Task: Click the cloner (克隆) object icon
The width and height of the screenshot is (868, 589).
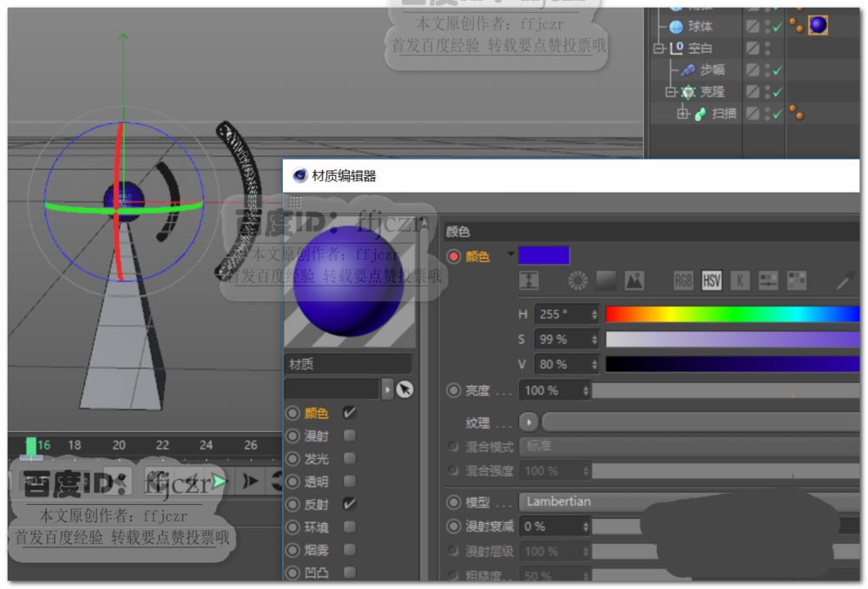Action: point(688,92)
